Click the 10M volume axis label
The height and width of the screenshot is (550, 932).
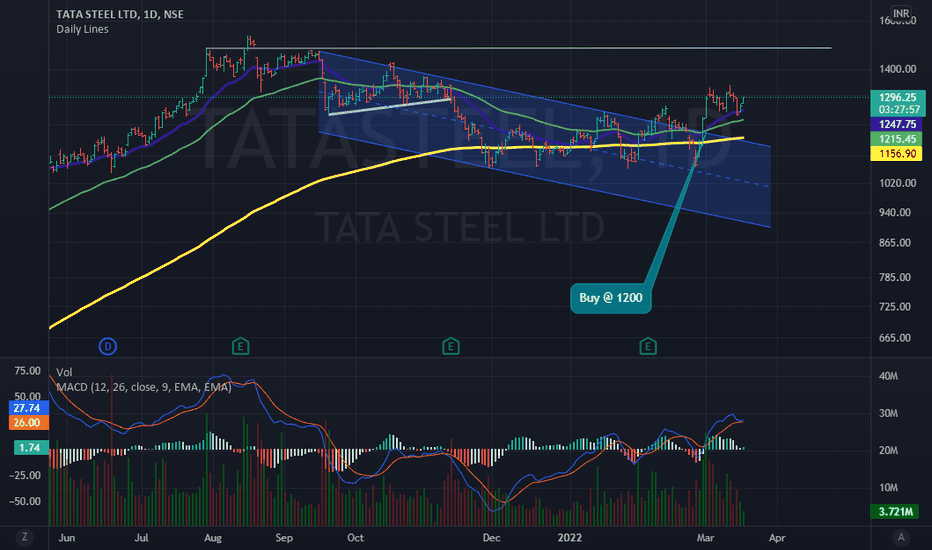coord(889,488)
